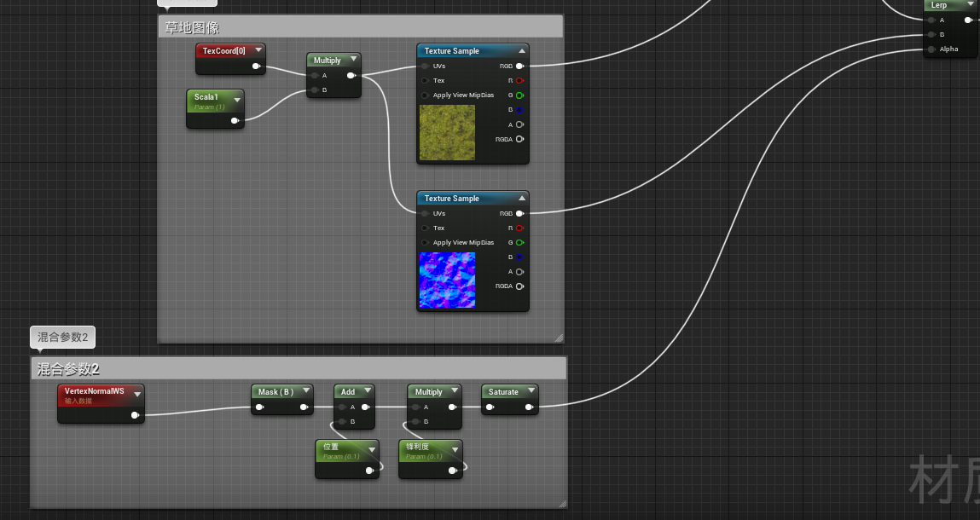Click Add node output pin
This screenshot has height=520, width=980.
(366, 407)
